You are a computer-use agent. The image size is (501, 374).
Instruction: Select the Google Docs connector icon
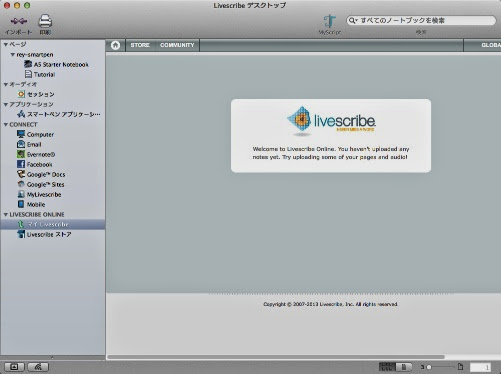[x=21, y=174]
